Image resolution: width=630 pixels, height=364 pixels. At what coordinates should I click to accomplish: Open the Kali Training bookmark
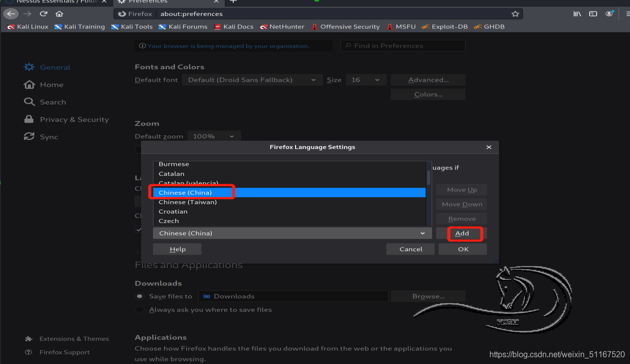pyautogui.click(x=80, y=26)
